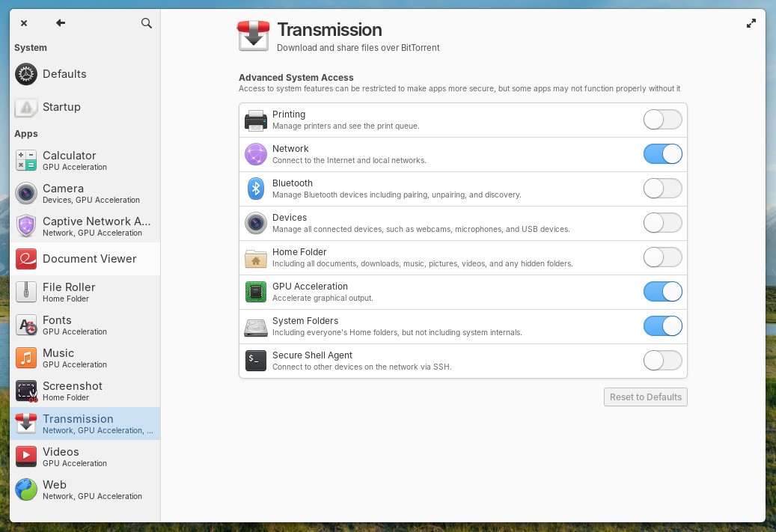Click the Devices webcam icon in permissions list
Image resolution: width=776 pixels, height=532 pixels.
(x=256, y=223)
